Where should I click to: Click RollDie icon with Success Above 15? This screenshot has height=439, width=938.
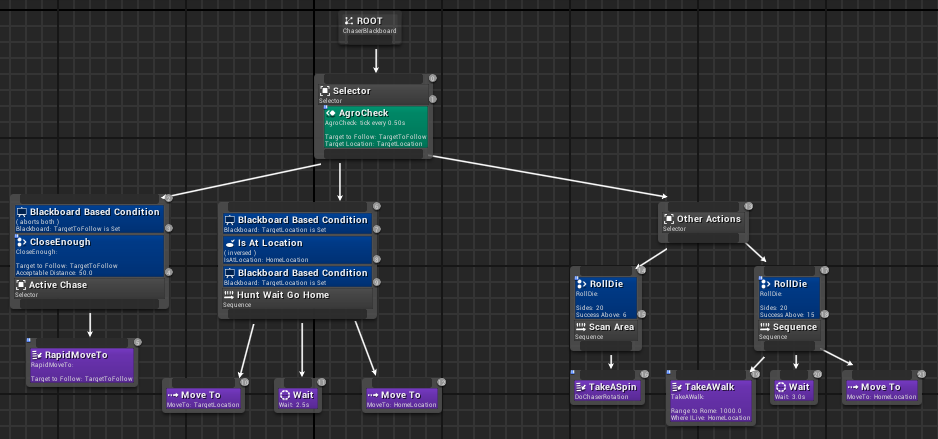[x=766, y=284]
